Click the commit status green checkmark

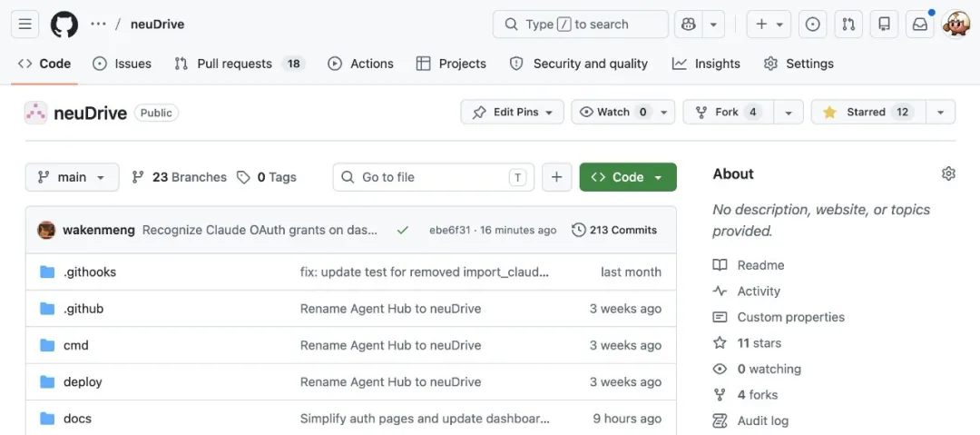403,231
